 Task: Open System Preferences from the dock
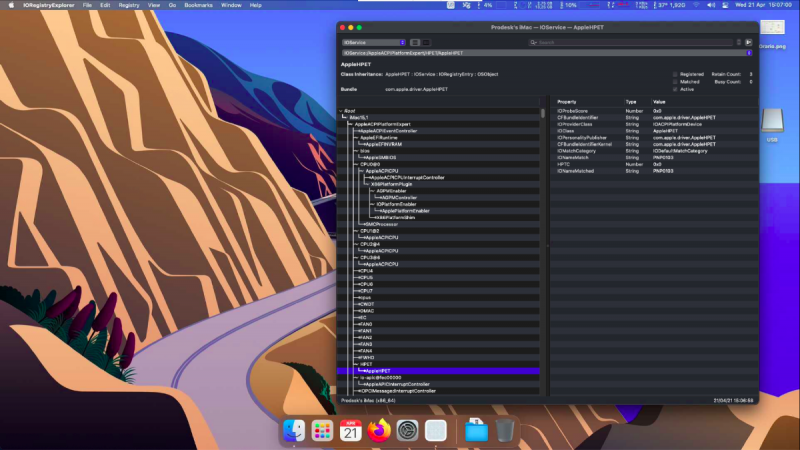(407, 431)
